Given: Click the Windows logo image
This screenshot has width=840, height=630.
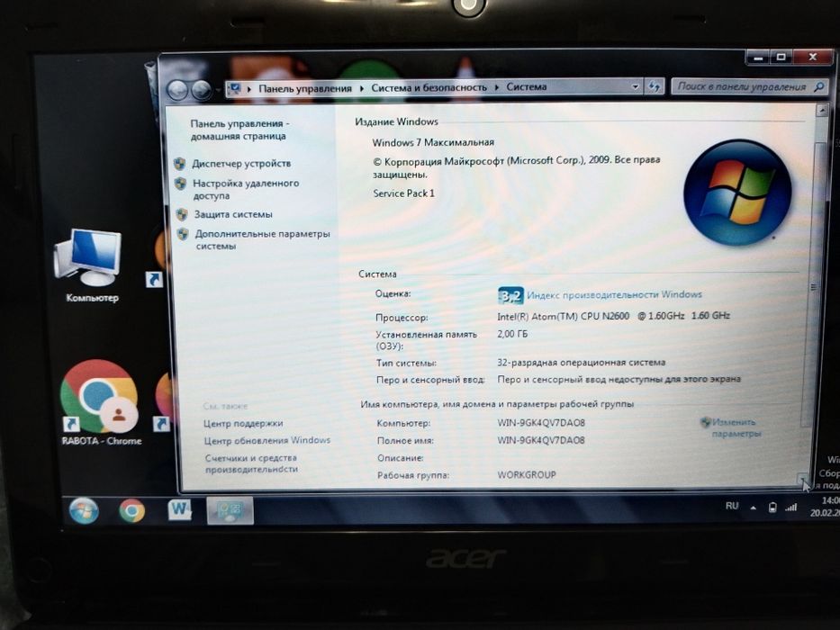Looking at the screenshot, I should [737, 193].
